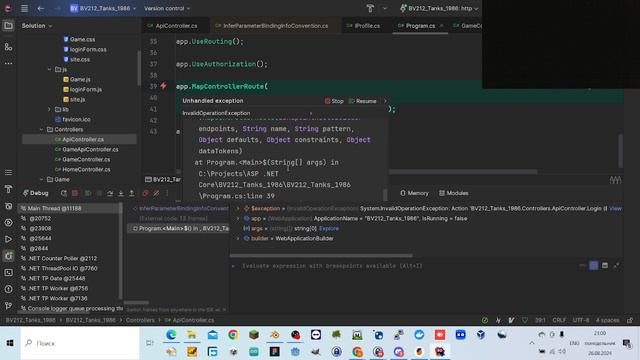This screenshot has height=360, width=640.
Task: Expand more actions arrow in exception popup
Action: coord(385,101)
